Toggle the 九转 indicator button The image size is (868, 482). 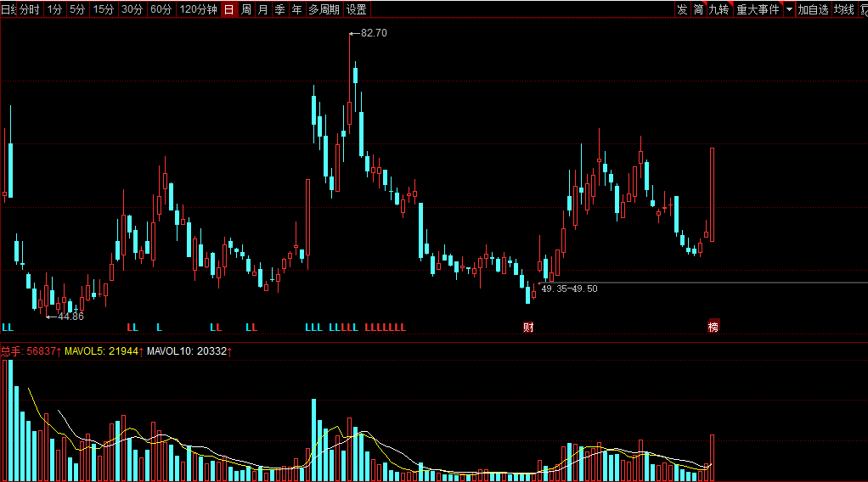(719, 9)
